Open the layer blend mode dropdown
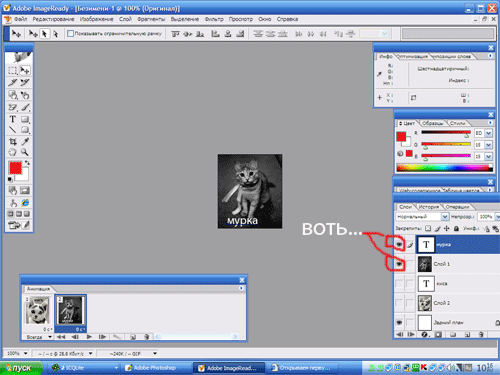This screenshot has width=500, height=375. point(445,217)
